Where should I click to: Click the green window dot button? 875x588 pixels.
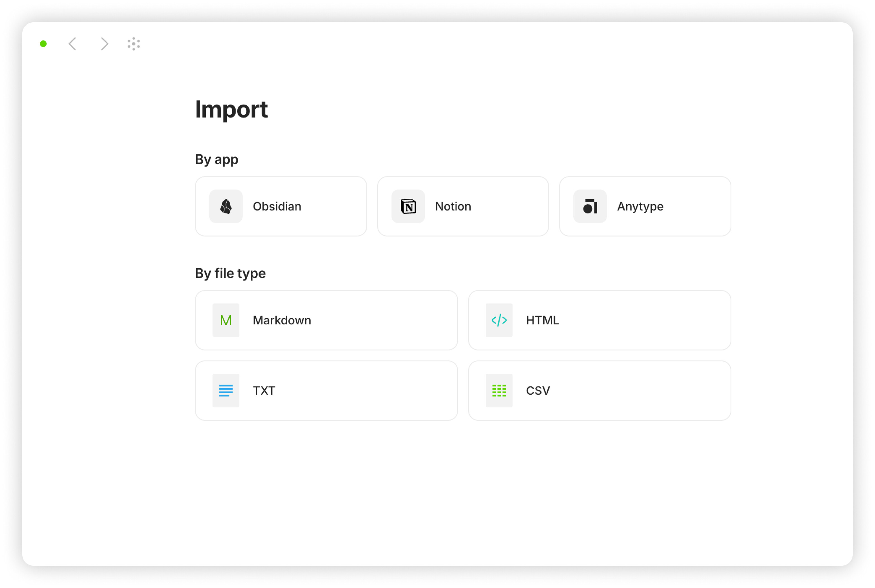[x=43, y=44]
